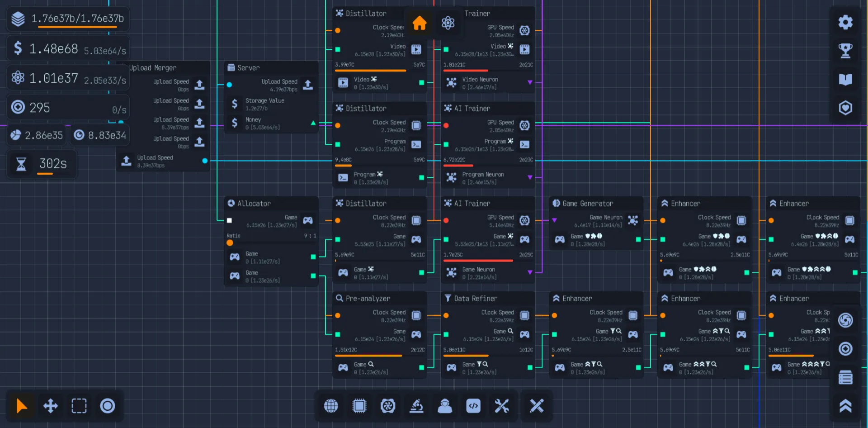The height and width of the screenshot is (428, 868).
Task: Click the storage layers stat icon
Action: coord(18,19)
